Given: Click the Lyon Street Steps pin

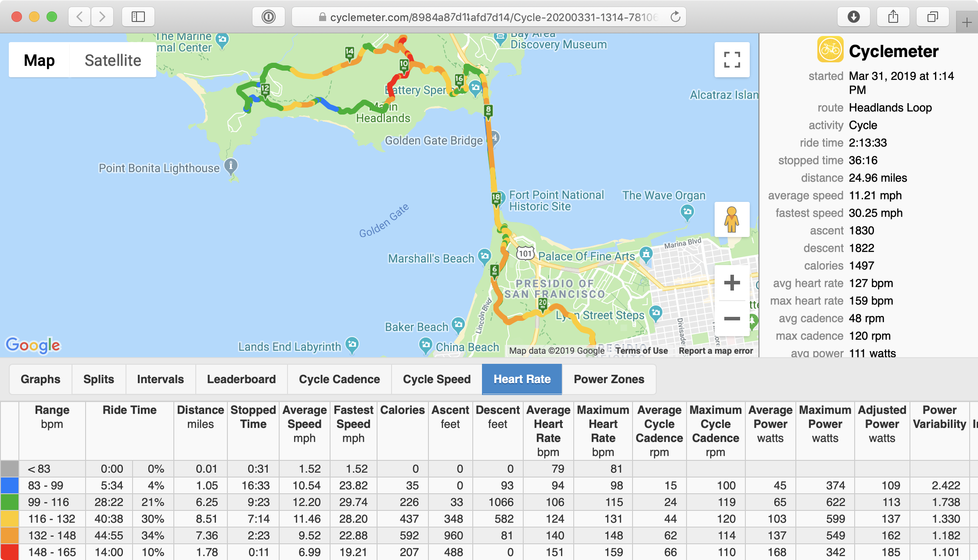Looking at the screenshot, I should pyautogui.click(x=655, y=313).
